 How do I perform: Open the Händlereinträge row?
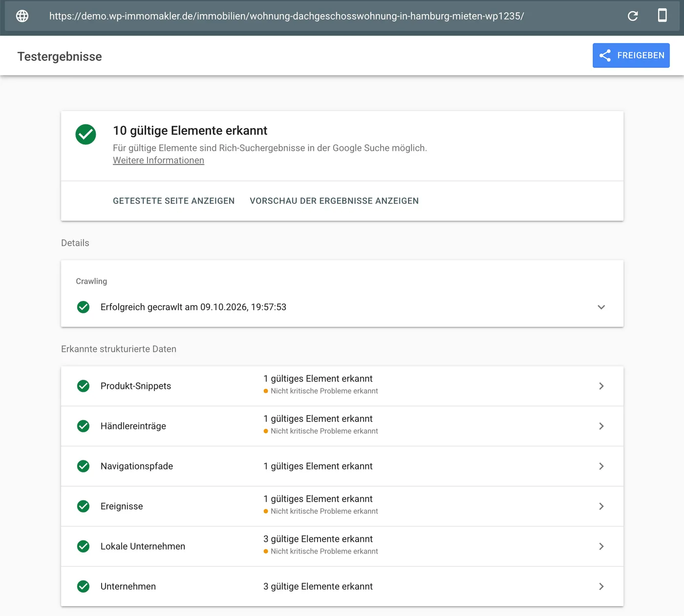[x=342, y=426]
